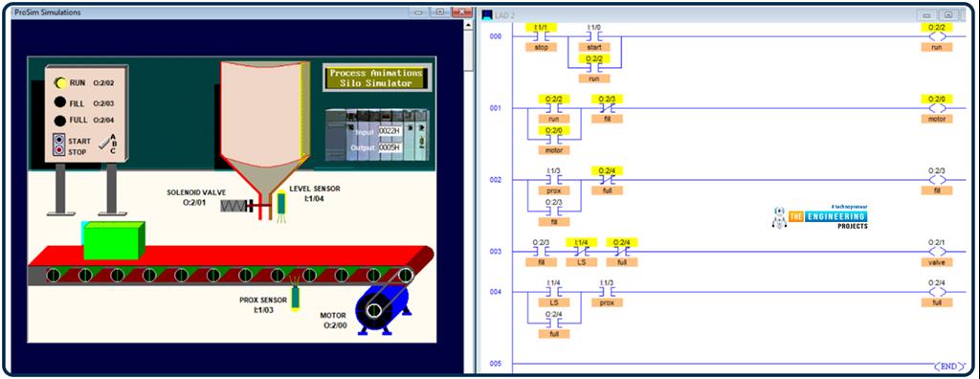Select the prox contact I:1/3 in rung 002
980x379 pixels.
coord(554,180)
